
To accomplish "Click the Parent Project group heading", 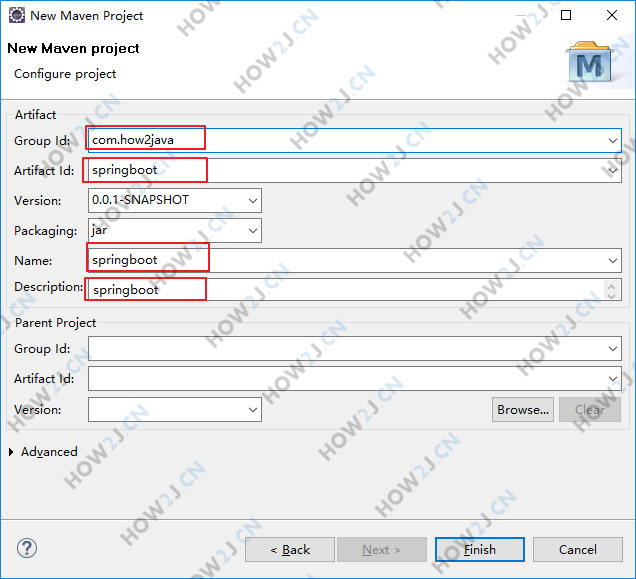I will [55, 323].
